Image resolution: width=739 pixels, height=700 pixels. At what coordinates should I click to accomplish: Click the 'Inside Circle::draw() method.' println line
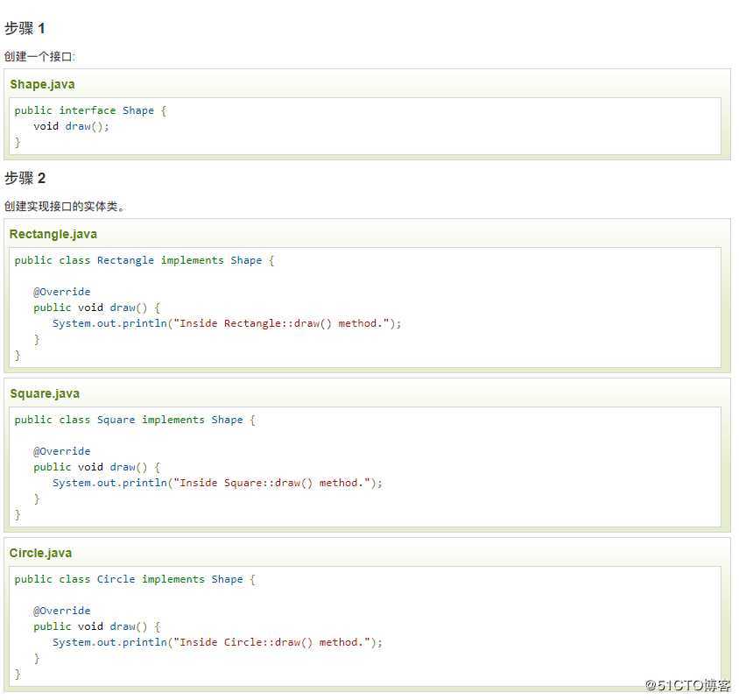pyautogui.click(x=217, y=642)
